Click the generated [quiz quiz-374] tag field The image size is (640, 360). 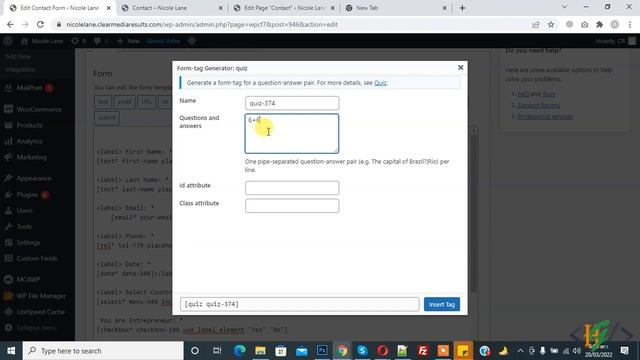[x=300, y=304]
